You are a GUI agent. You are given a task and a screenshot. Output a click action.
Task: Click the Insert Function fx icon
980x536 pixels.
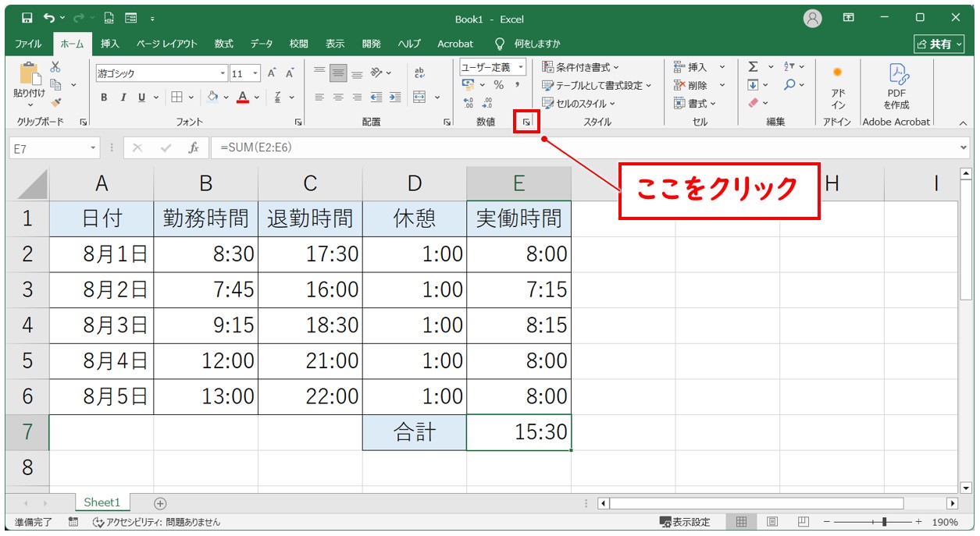tap(193, 147)
